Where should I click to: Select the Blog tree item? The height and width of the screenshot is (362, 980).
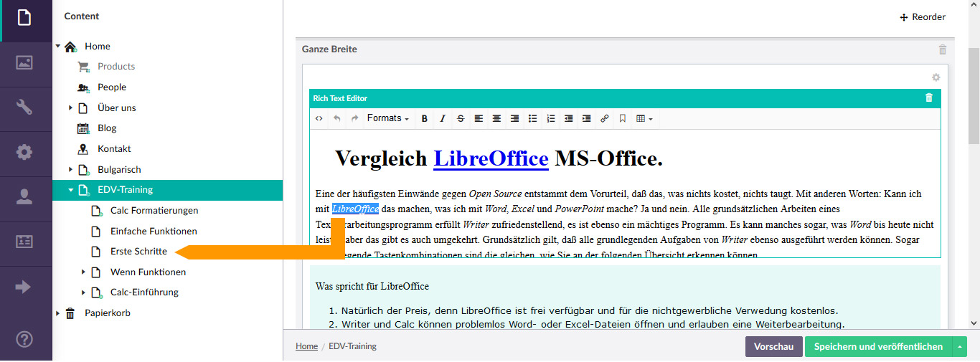click(107, 128)
